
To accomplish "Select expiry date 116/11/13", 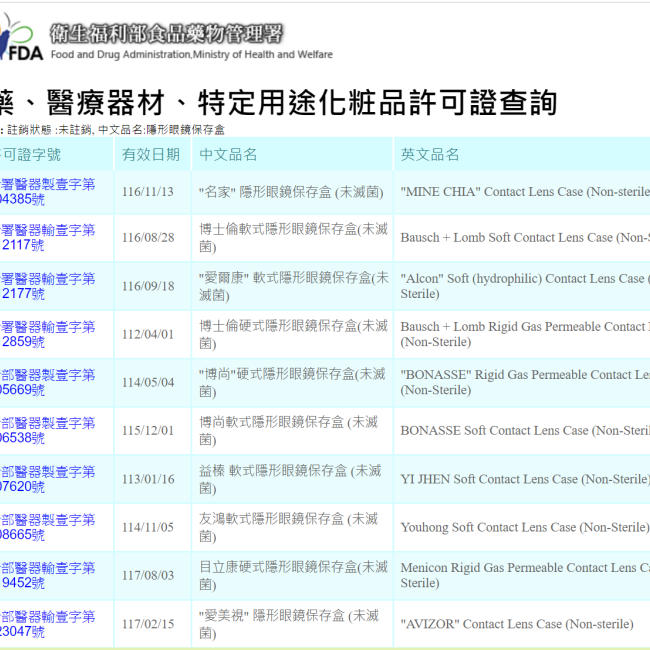I will pos(148,192).
